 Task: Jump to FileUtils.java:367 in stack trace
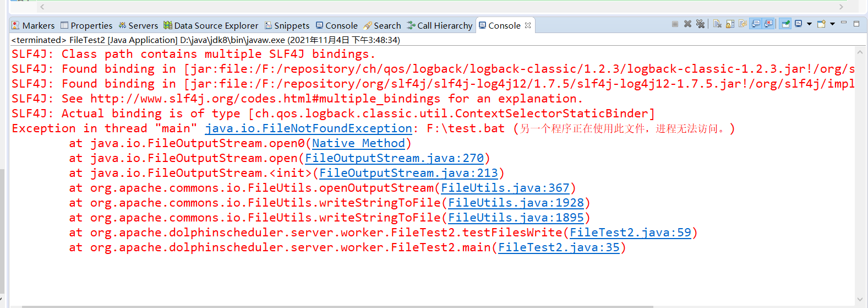pyautogui.click(x=505, y=188)
